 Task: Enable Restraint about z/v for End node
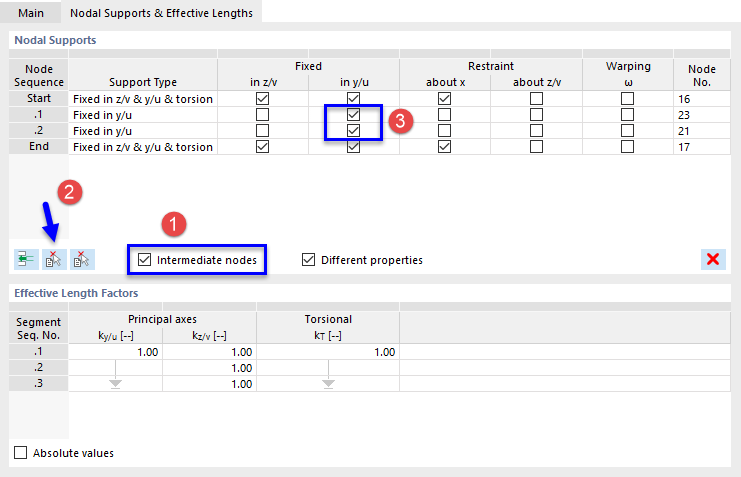(537, 147)
